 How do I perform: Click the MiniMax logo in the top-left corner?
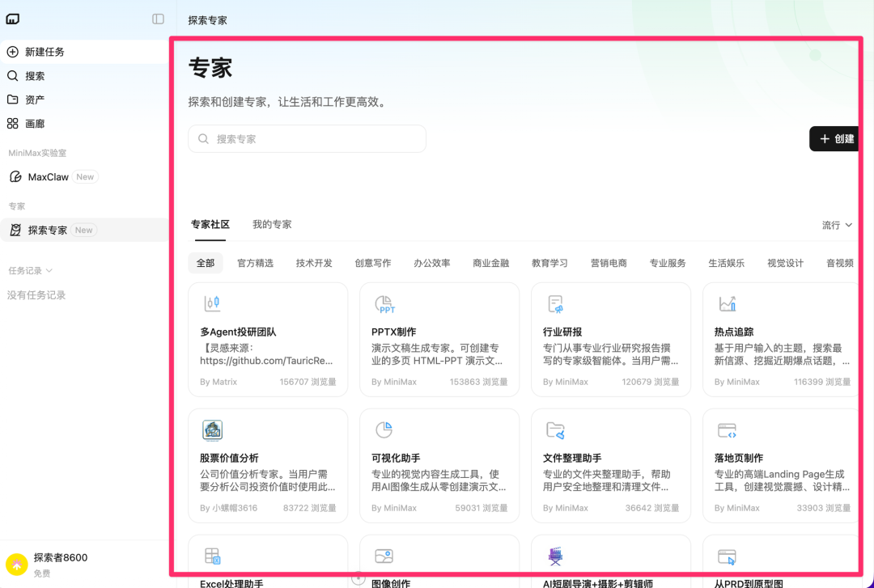click(x=12, y=18)
